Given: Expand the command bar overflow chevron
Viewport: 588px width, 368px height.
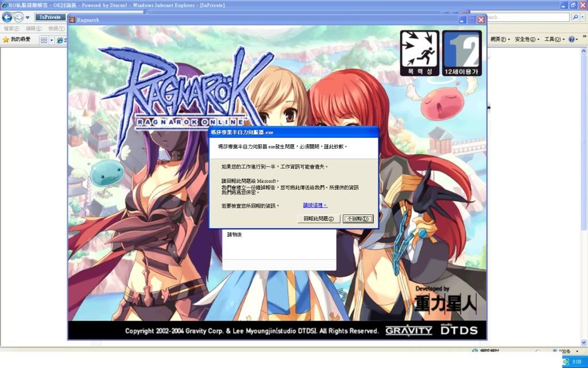Looking at the screenshot, I should 584,36.
